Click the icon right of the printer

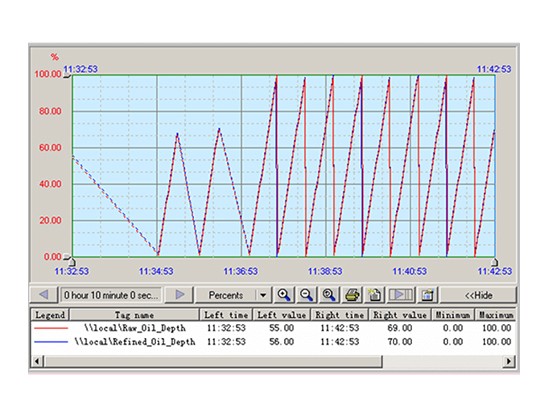pyautogui.click(x=375, y=295)
